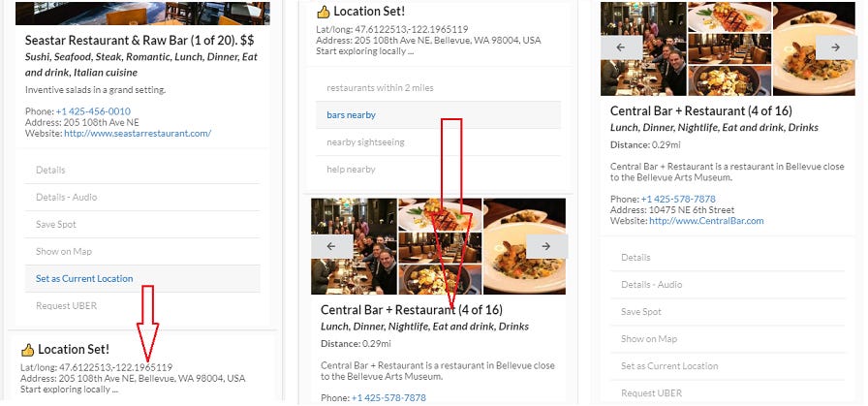Open Details for Central Bar, right panel
This screenshot has width=868, height=406.
728,258
